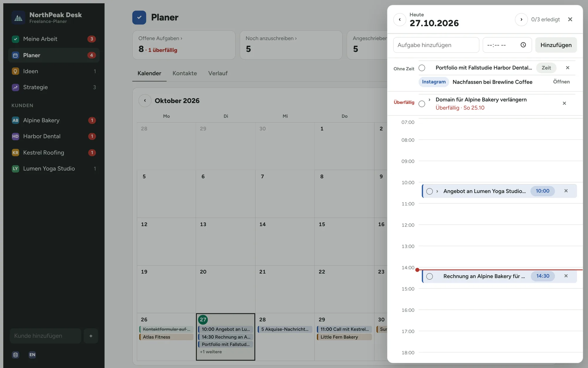Go to previous month from Oktober 2026

click(145, 101)
